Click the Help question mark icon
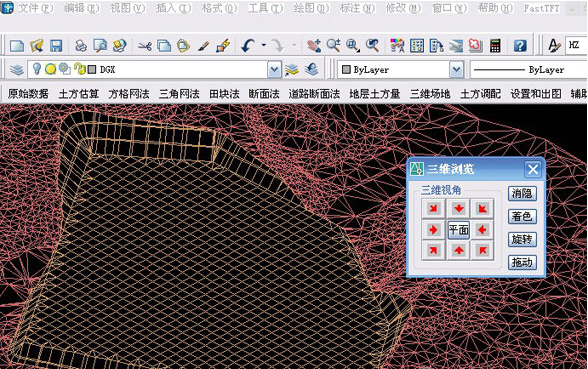 [520, 46]
